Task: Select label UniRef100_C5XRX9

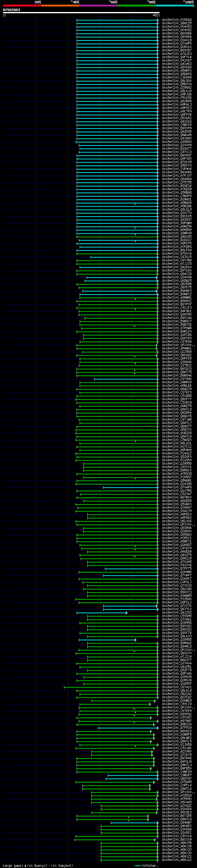Action: [176, 403]
